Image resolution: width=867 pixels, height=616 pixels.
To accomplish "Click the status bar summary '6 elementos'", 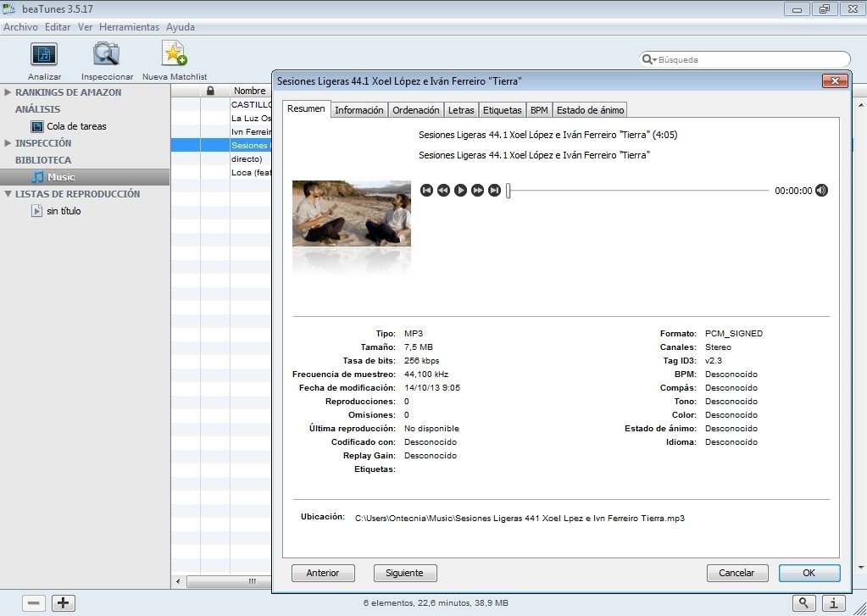I will click(436, 602).
